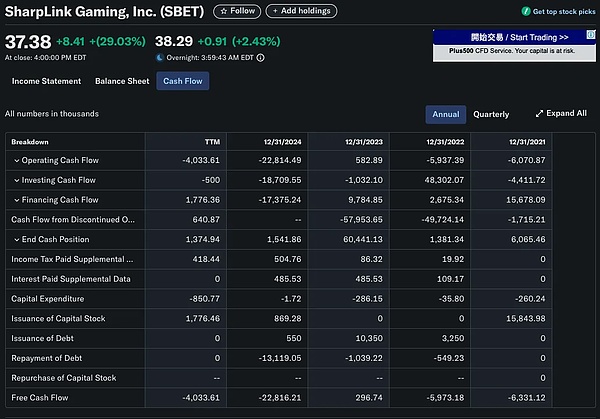Click the Get top stock picks link
The image size is (600, 419).
coord(565,12)
